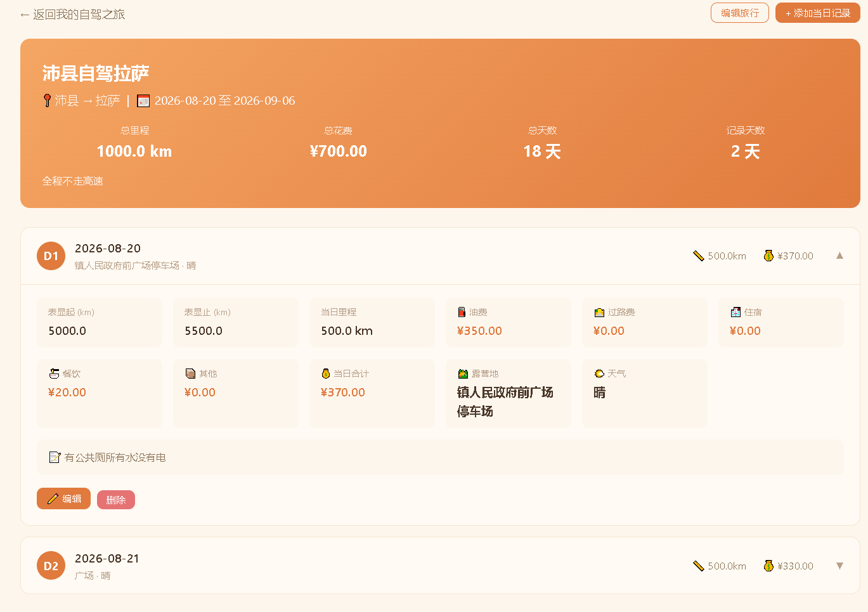
Task: Click the orange 编辑 button for D1
Action: point(63,498)
